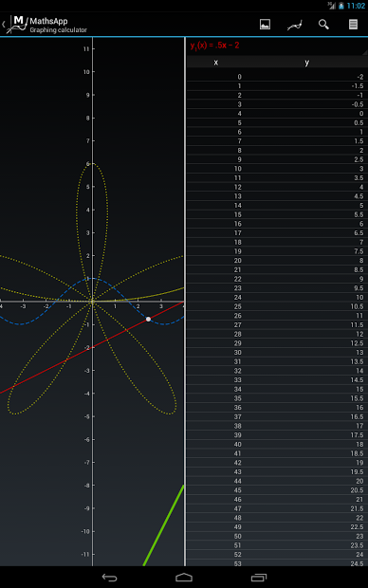Select the table row with x value 50
Screen dimensions: 368x588
(x=277, y=536)
